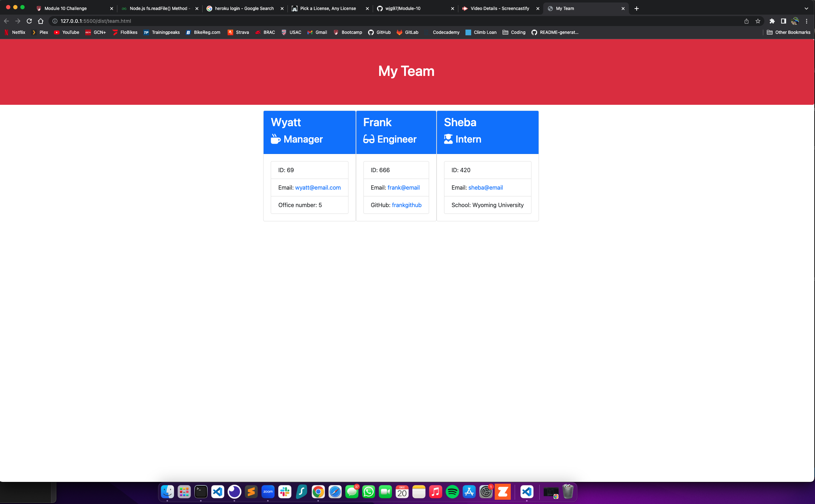This screenshot has height=504, width=815.
Task: Navigate back using the back arrow
Action: [x=6, y=21]
